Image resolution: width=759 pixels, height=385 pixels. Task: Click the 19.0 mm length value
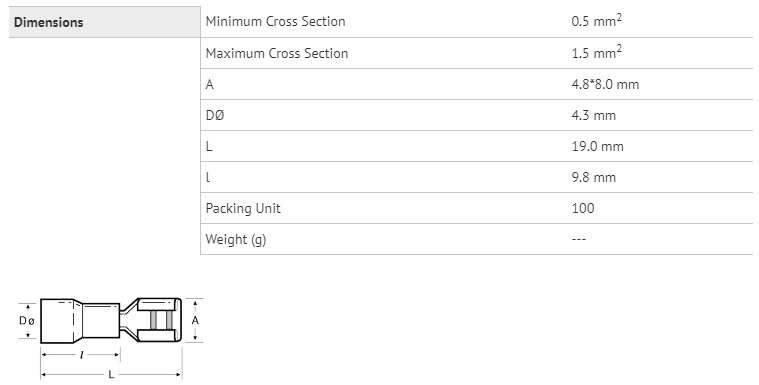click(597, 146)
